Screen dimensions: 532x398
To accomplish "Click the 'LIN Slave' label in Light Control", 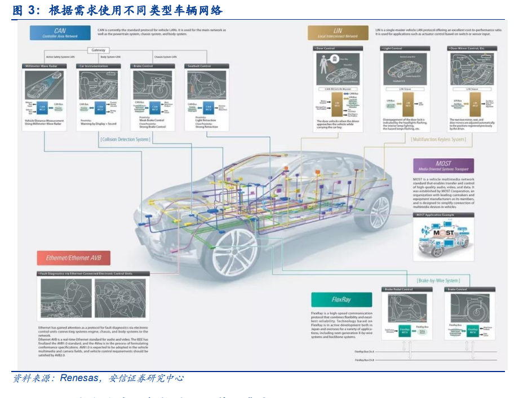I will (x=405, y=89).
